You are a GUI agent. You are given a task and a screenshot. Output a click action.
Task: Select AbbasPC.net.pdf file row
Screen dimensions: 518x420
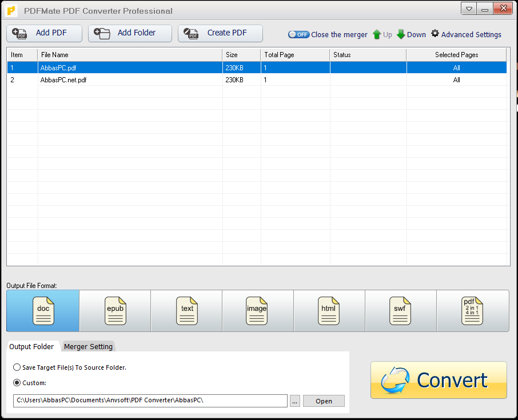point(257,79)
